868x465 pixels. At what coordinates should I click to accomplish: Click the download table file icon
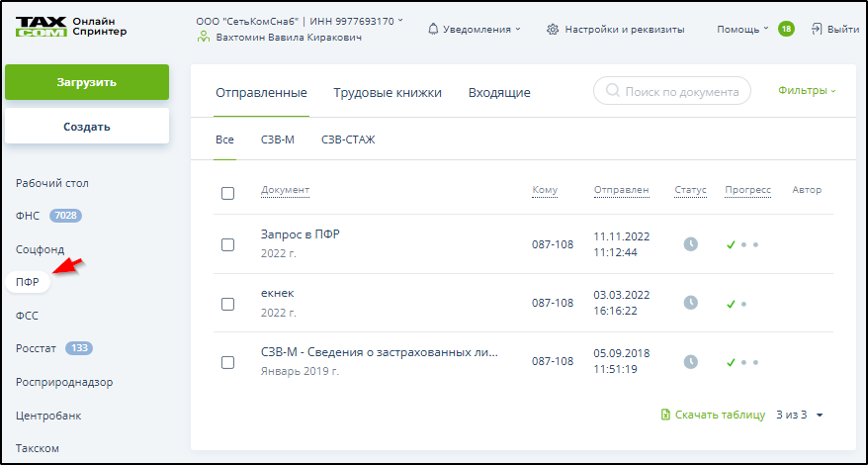pyautogui.click(x=665, y=415)
